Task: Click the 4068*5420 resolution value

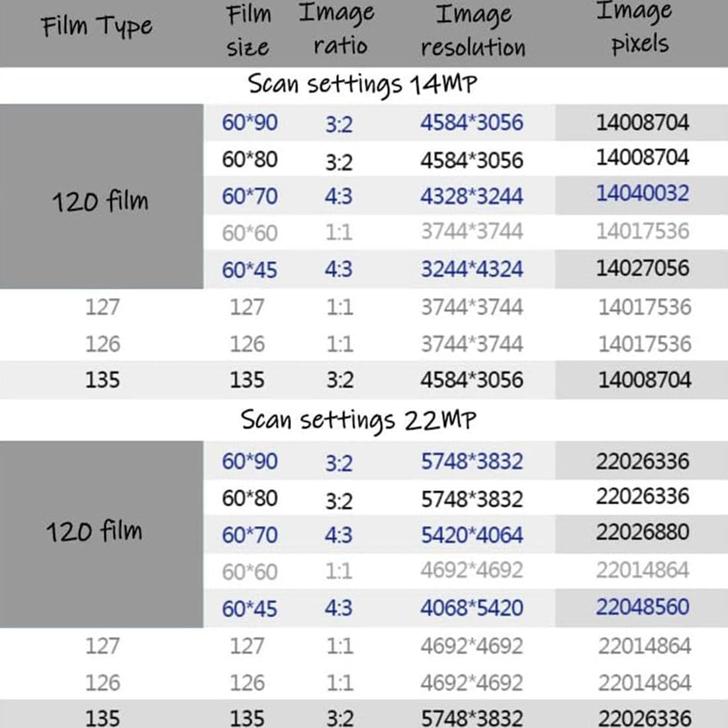Action: pos(471,608)
